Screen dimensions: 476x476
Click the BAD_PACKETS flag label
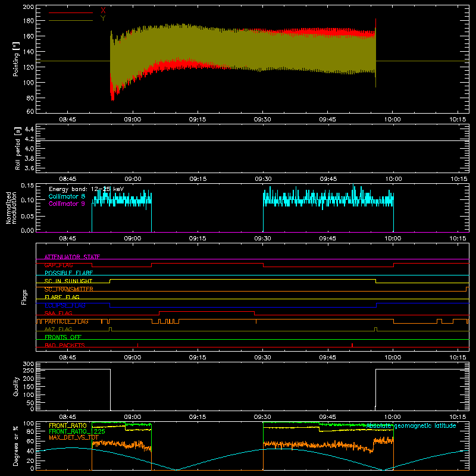65,345
